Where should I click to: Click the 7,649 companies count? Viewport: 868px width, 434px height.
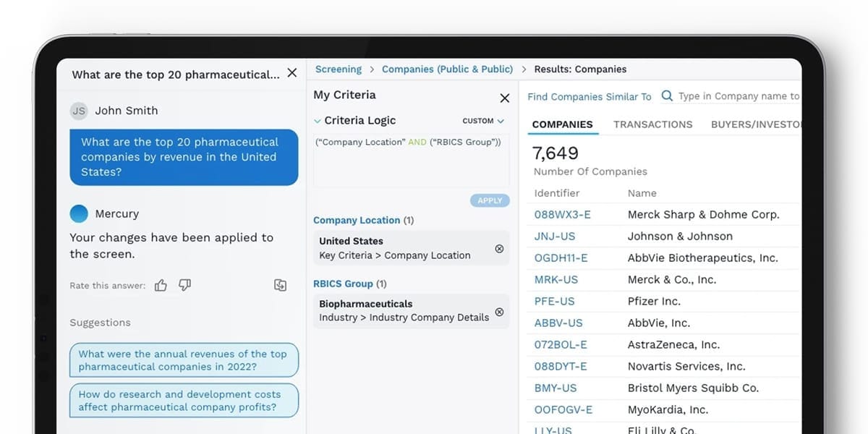[556, 153]
